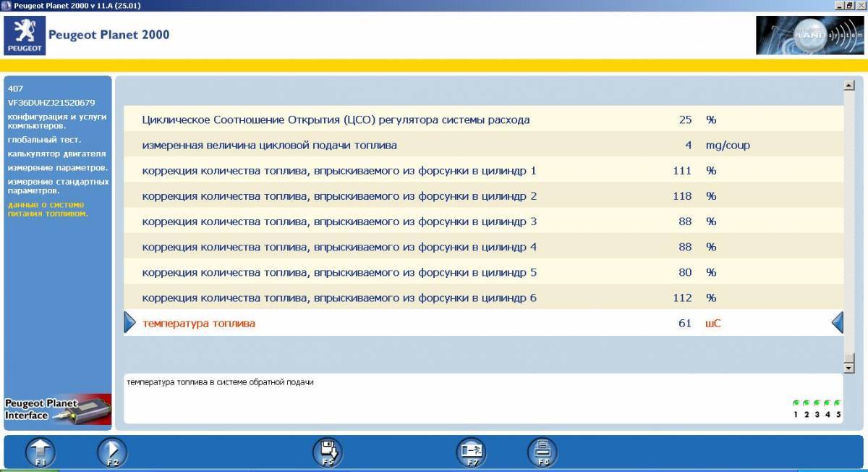Click the right blue arrow on selected row
This screenshot has width=868, height=472.
pos(837,323)
